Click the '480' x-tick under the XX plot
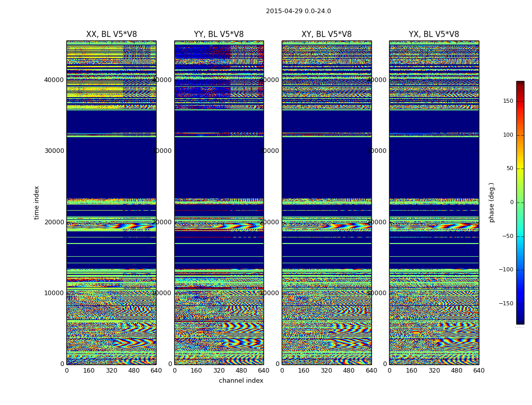Image resolution: width=532 pixels, height=405 pixels. pyautogui.click(x=134, y=371)
